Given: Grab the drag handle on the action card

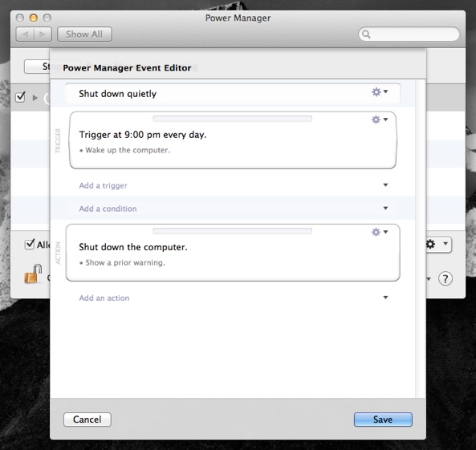Looking at the screenshot, I should (233, 231).
